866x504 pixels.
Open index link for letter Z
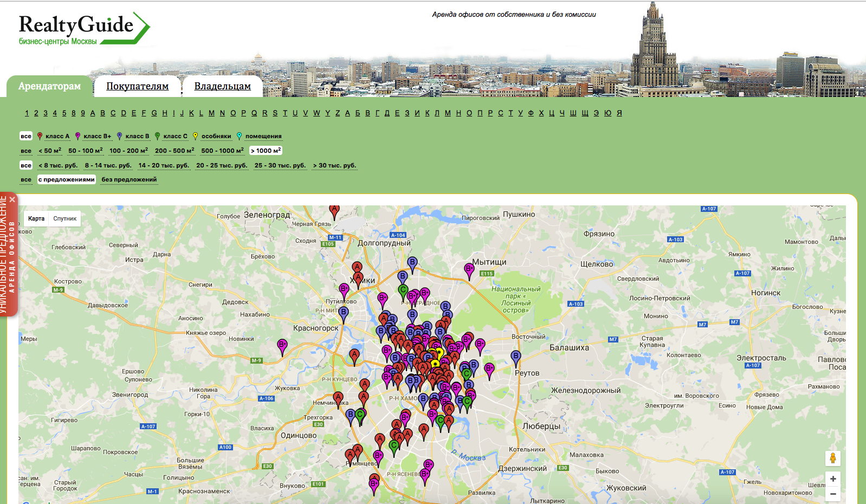[338, 113]
